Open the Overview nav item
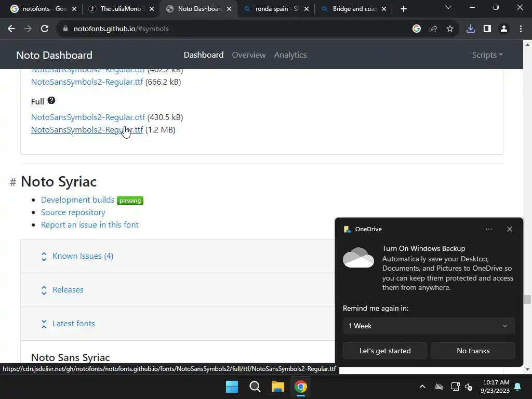532x399 pixels. coord(249,55)
